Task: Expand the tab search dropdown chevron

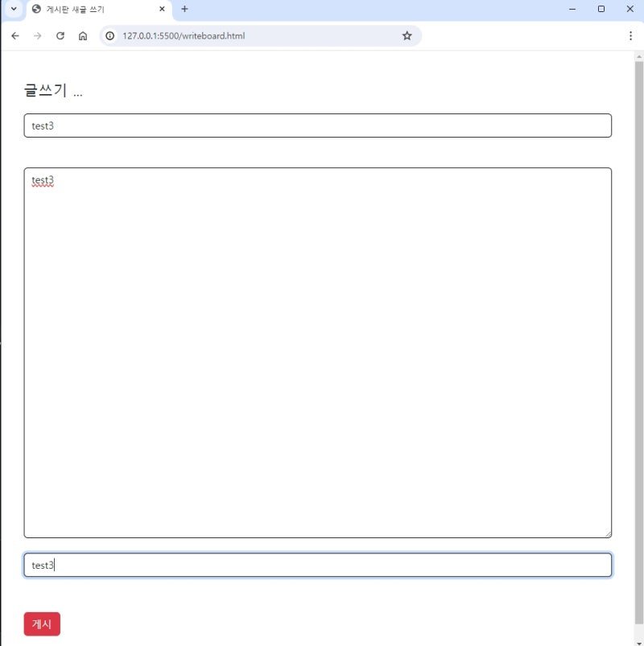Action: click(x=14, y=9)
